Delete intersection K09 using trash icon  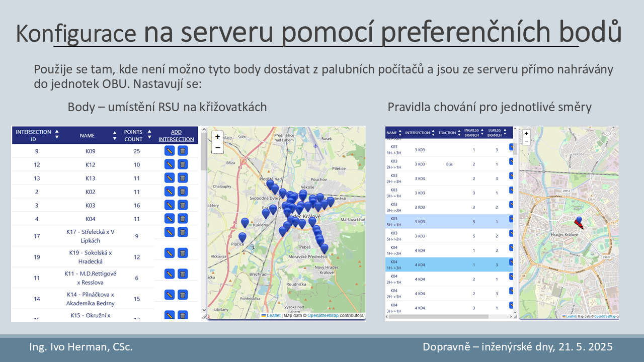point(183,151)
